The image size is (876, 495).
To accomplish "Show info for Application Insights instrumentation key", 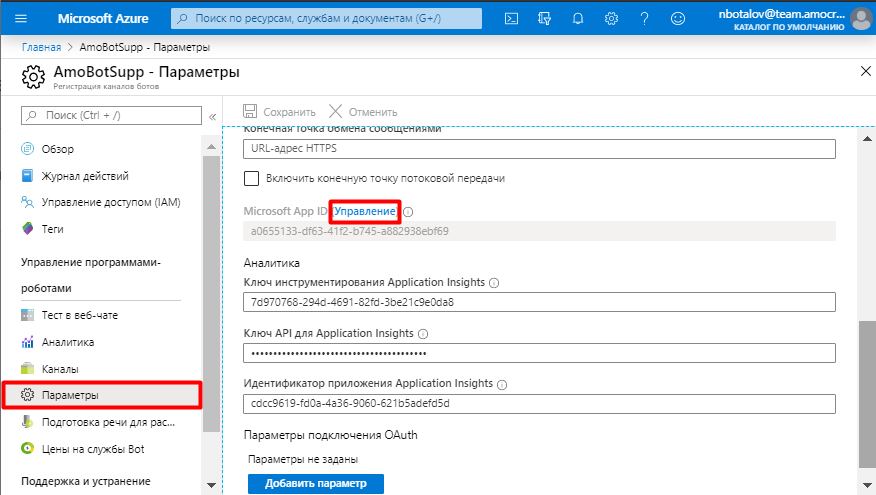I will coord(494,283).
